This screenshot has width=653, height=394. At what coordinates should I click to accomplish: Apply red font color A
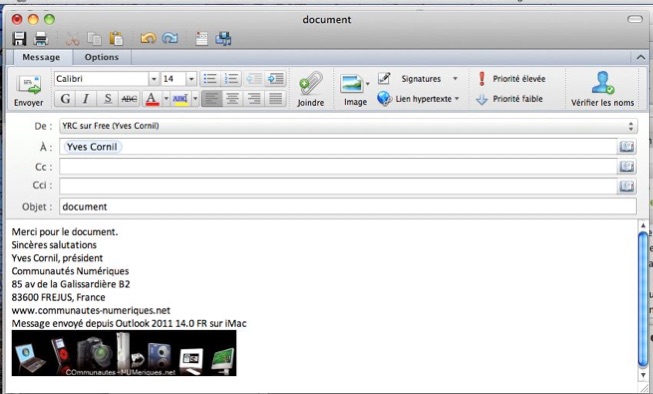[152, 99]
